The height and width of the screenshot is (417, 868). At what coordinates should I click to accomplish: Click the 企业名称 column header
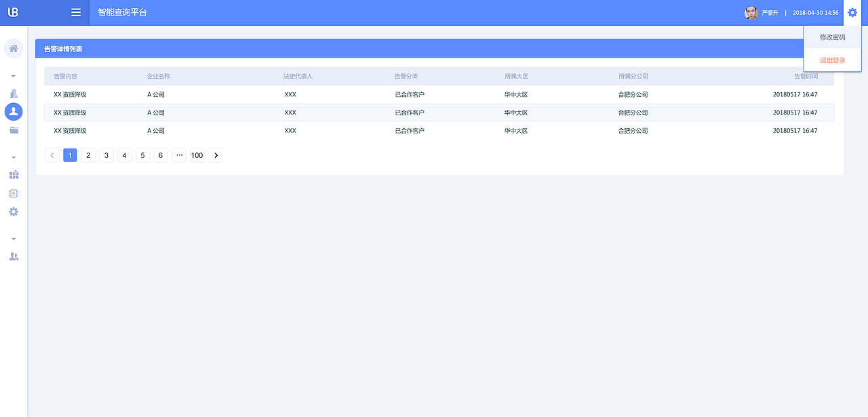point(159,77)
